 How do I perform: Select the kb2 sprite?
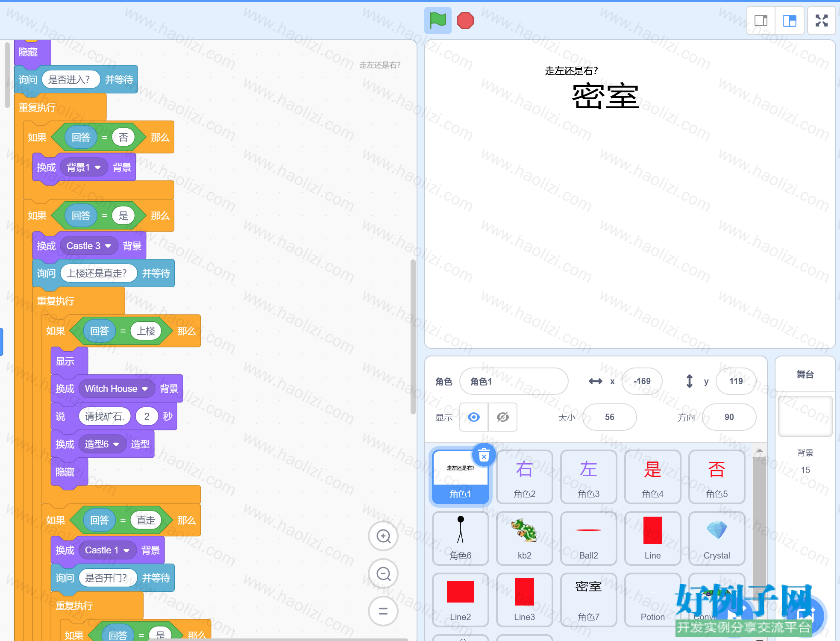coord(524,538)
